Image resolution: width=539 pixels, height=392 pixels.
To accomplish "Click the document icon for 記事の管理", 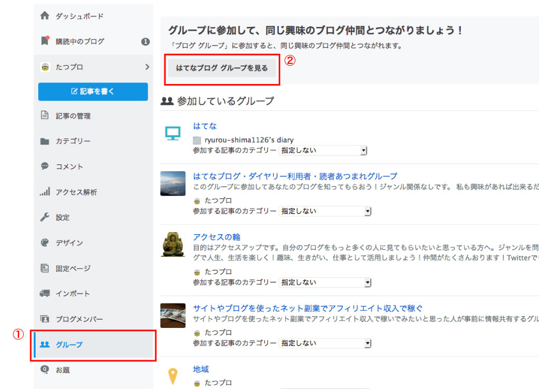I will pyautogui.click(x=45, y=115).
